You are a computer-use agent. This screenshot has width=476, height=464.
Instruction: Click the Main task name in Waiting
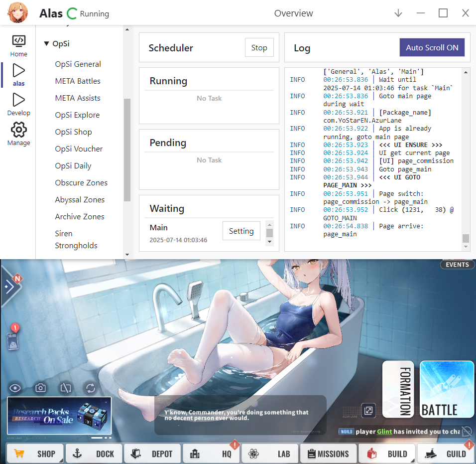[x=158, y=228]
